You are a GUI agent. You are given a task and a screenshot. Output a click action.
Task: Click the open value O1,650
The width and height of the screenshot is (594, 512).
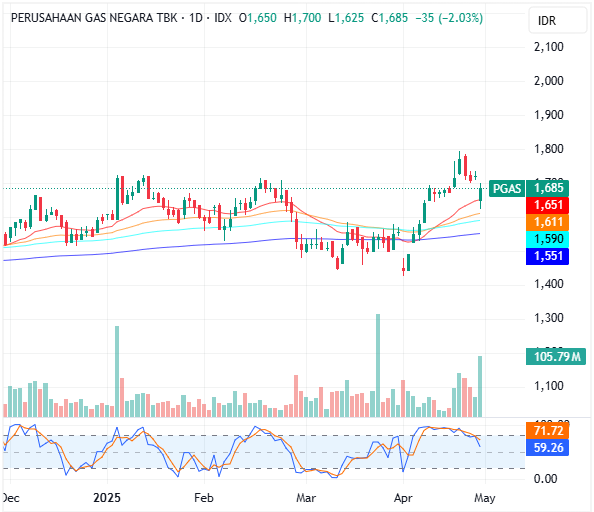(x=258, y=18)
